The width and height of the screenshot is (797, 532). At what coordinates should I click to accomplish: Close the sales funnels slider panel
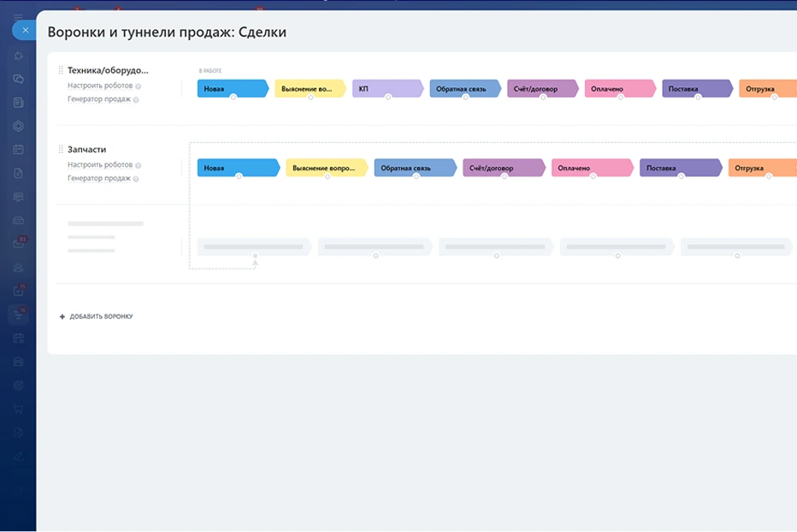coord(26,31)
